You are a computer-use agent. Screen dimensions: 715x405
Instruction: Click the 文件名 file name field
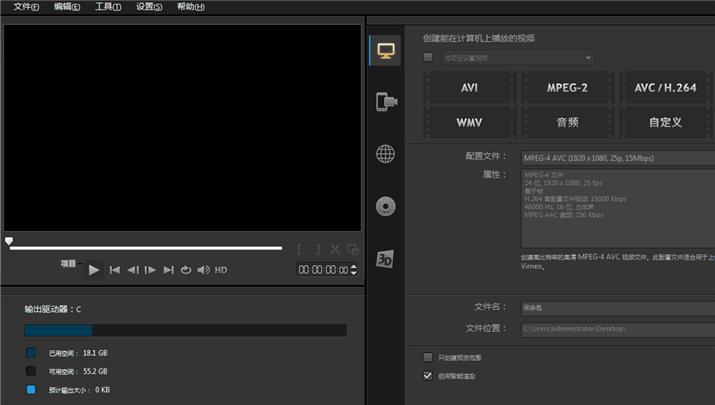pos(618,308)
